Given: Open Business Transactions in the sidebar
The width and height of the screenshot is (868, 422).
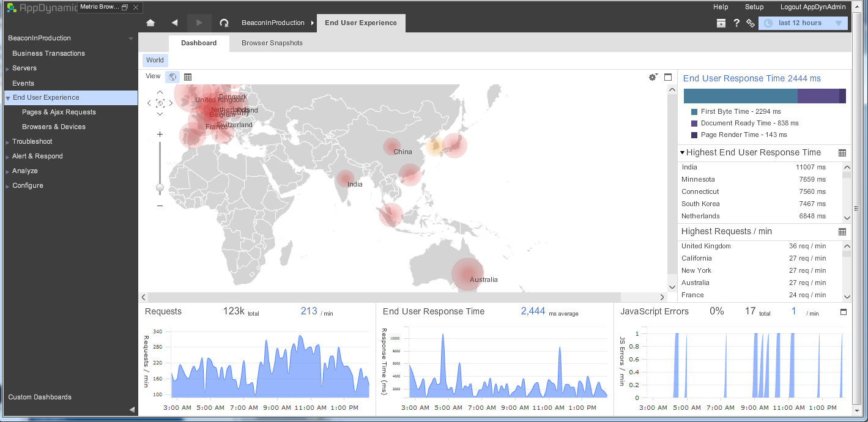Looking at the screenshot, I should tap(48, 54).
